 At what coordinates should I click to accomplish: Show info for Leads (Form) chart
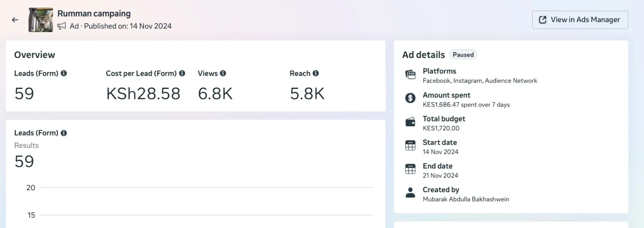coord(64,133)
